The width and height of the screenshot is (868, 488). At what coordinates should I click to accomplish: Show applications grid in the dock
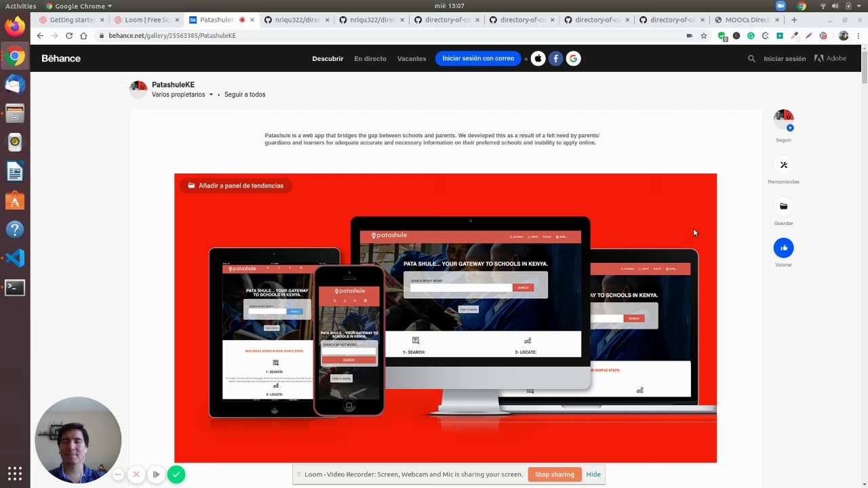coord(15,473)
